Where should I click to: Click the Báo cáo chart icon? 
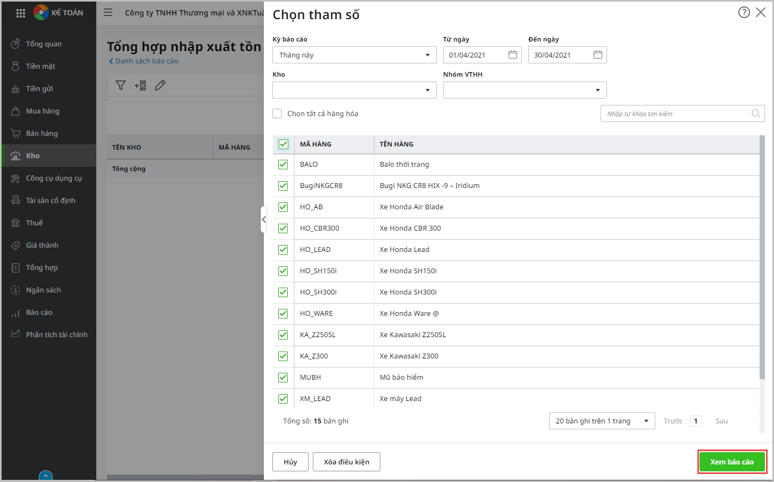[x=15, y=313]
